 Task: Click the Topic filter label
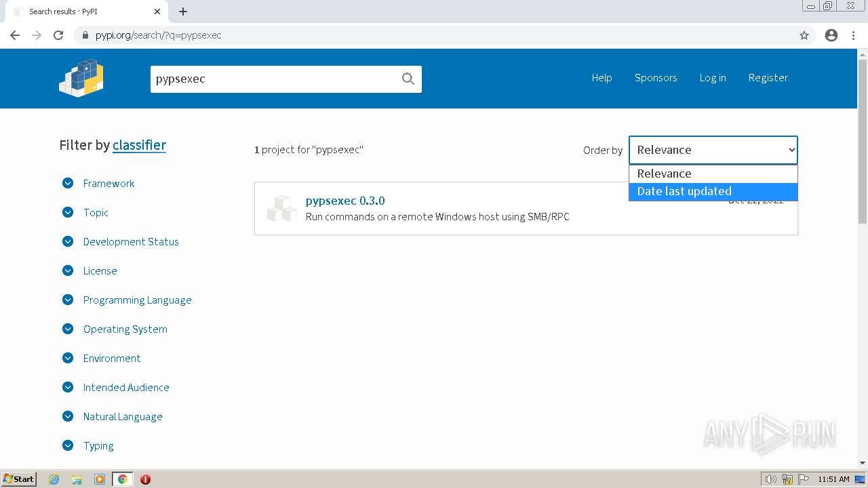[96, 212]
